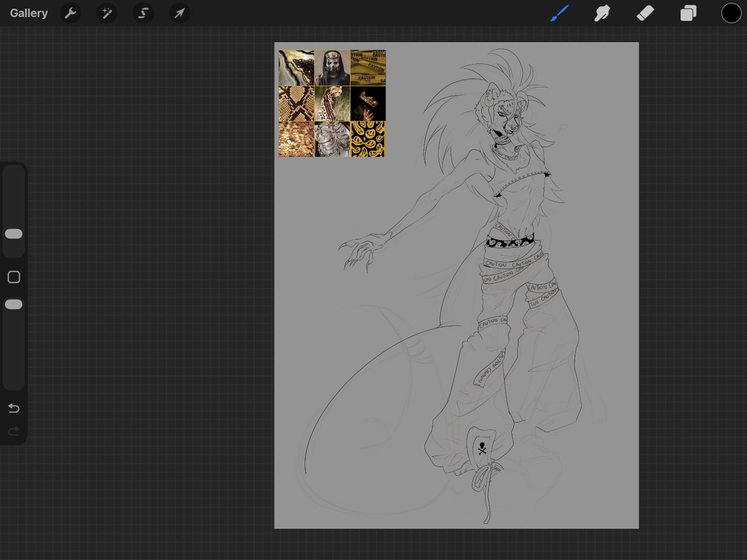Click the yellow smiley pattern reference thumbnail

pyautogui.click(x=368, y=139)
